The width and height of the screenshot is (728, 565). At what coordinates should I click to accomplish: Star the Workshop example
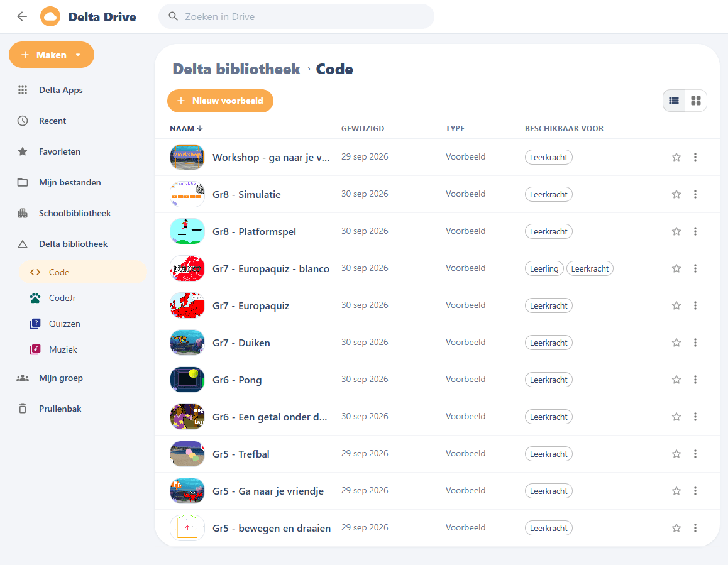(676, 157)
